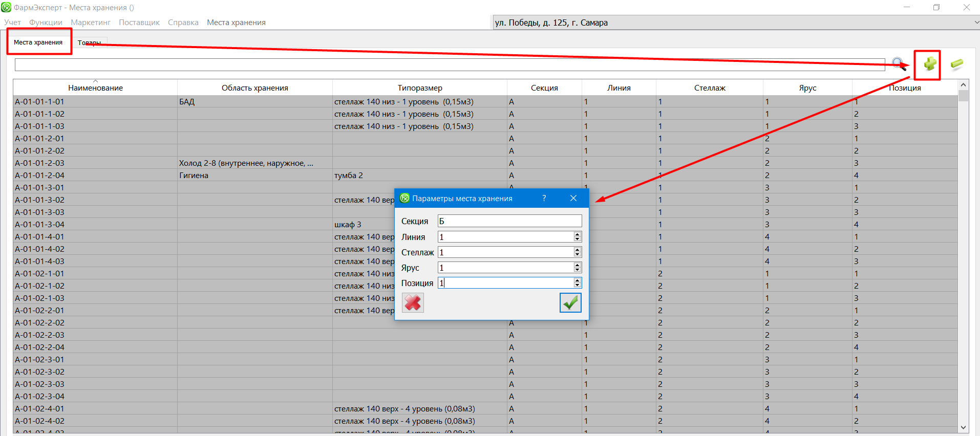980x436 pixels.
Task: Switch to the Товары tab
Action: point(90,43)
